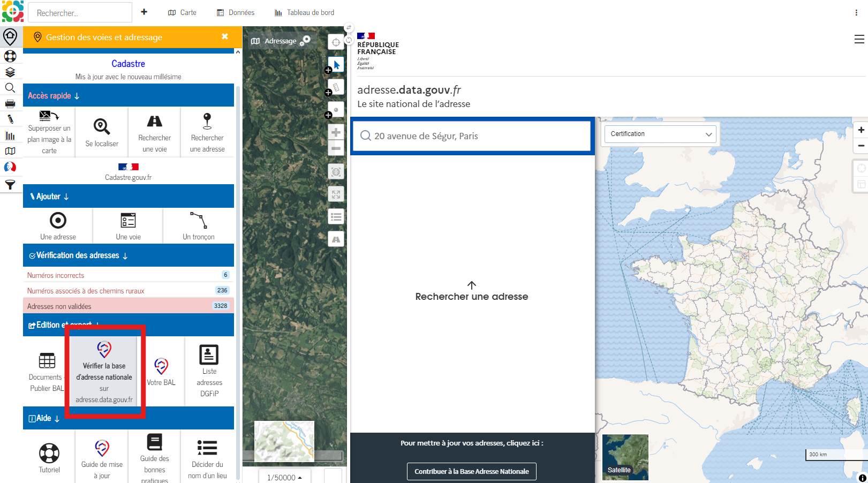Viewport: 868px width, 483px height.
Task: Add Un tronçon segment
Action: point(199,225)
